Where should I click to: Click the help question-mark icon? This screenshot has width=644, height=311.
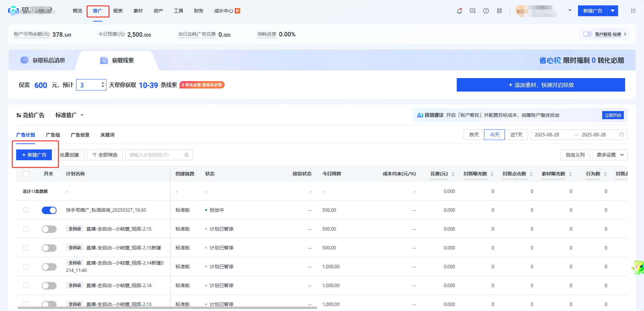click(486, 10)
